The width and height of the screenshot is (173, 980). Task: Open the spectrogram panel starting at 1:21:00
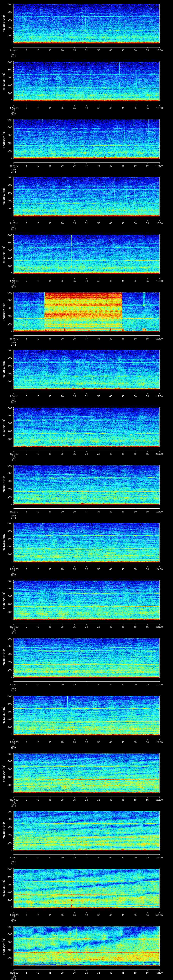86,427
